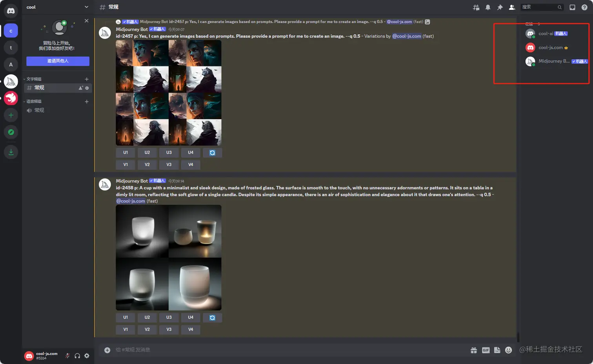593x364 pixels.
Task: Make variation V3 for id=2458 cups
Action: tap(169, 329)
